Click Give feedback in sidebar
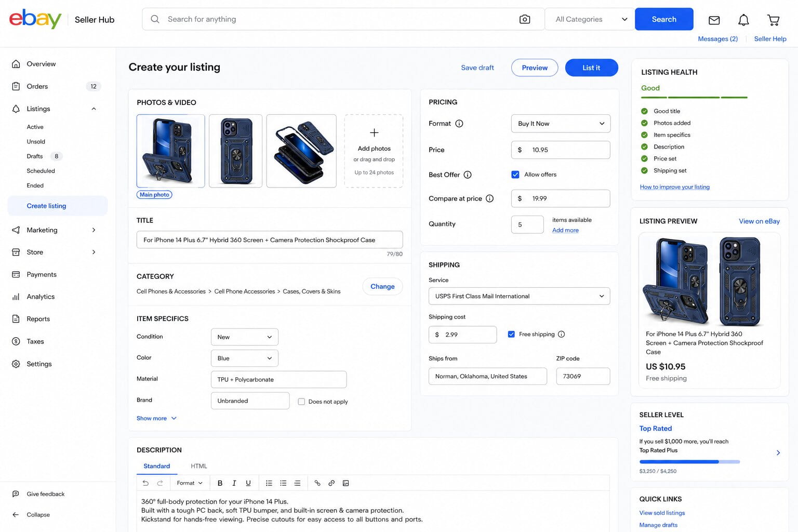 point(45,494)
